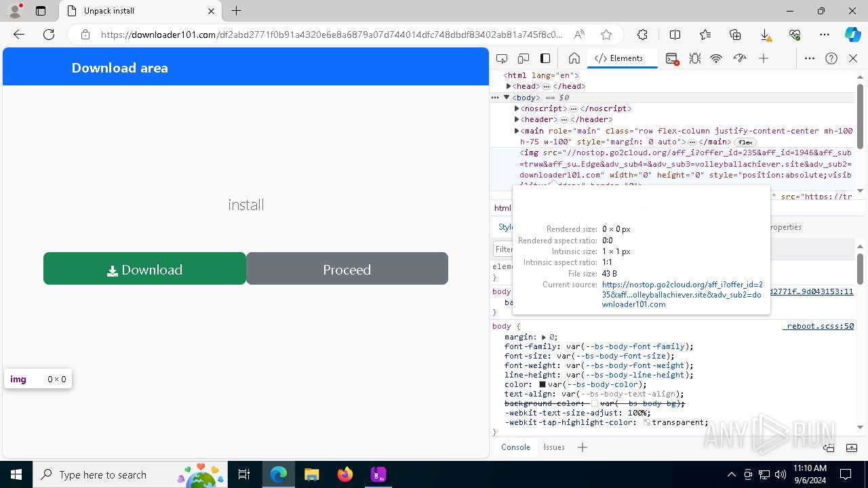Expand the header element node

tap(517, 119)
